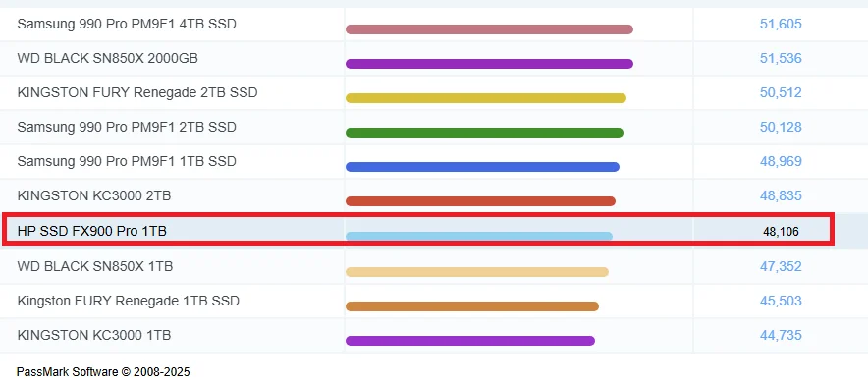The image size is (868, 388).
Task: Open the 51,536 score link
Action: point(781,58)
